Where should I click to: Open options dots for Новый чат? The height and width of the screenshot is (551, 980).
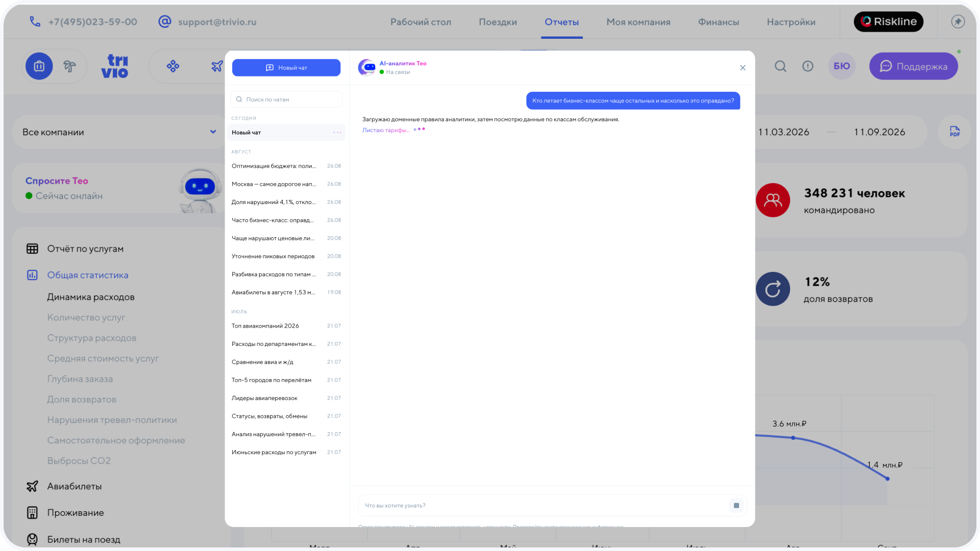pyautogui.click(x=337, y=133)
